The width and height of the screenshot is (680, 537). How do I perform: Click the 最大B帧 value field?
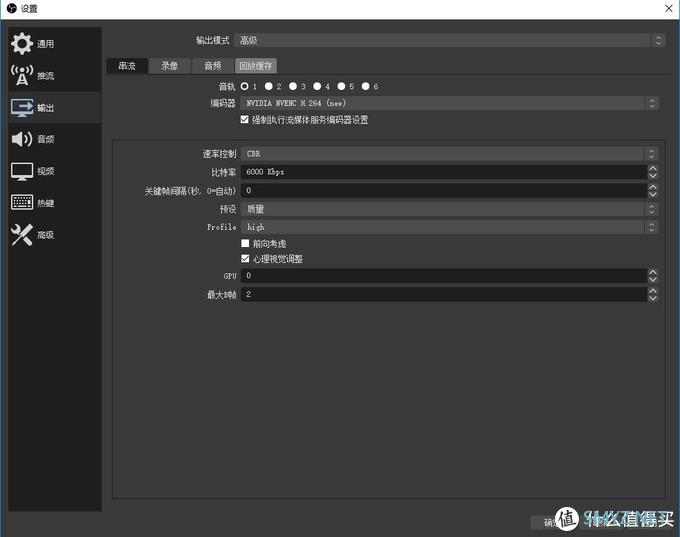[x=444, y=294]
